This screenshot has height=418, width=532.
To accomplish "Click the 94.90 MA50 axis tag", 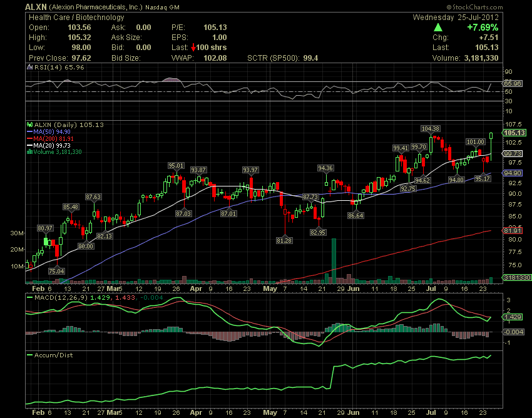I will (513, 173).
